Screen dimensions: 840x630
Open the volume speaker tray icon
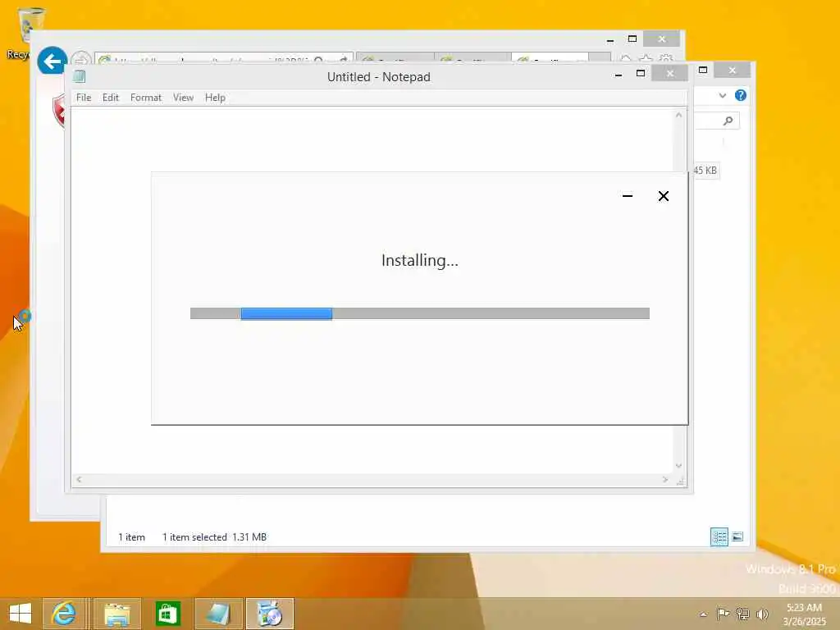pyautogui.click(x=762, y=614)
